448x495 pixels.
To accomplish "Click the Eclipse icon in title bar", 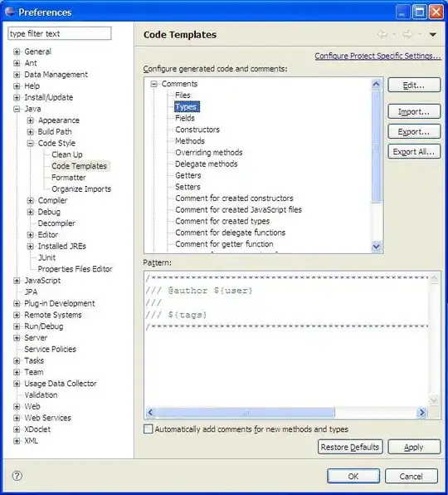I will pyautogui.click(x=10, y=12).
